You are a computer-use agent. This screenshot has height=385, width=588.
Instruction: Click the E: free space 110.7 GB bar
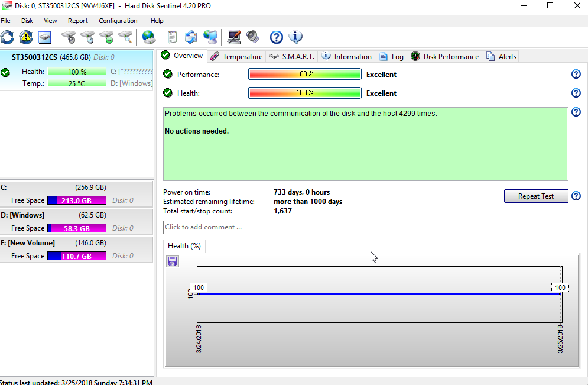point(77,256)
